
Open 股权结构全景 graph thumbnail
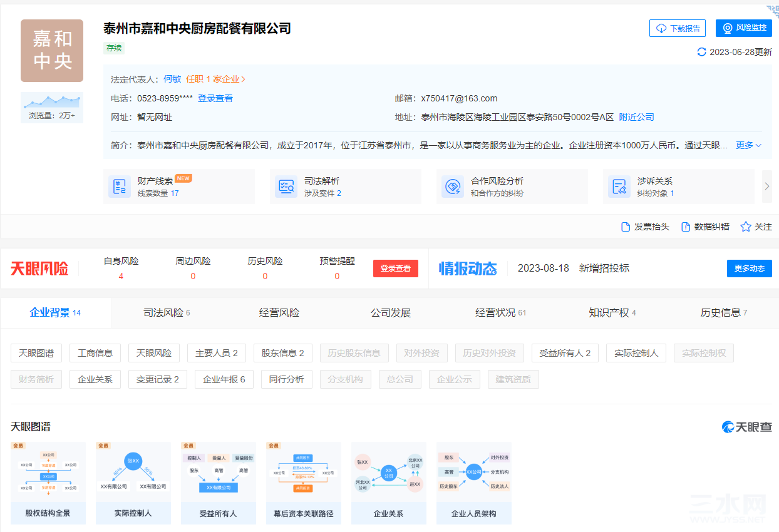click(x=48, y=483)
